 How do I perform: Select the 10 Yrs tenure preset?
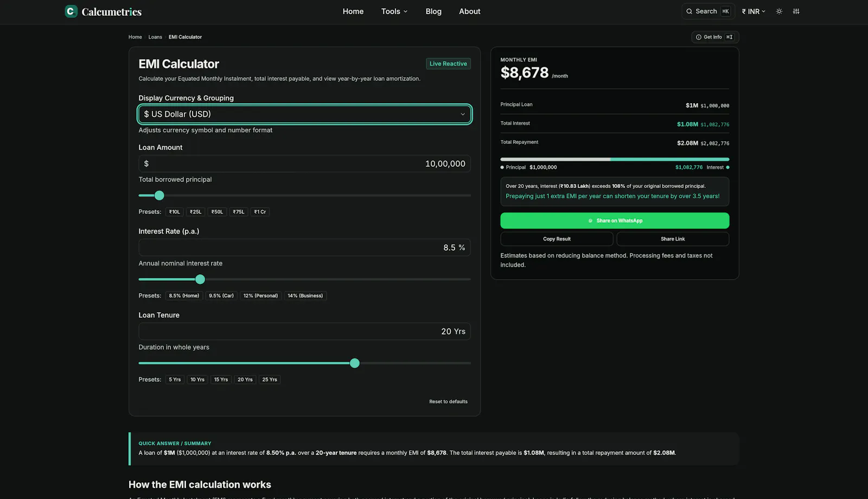(197, 380)
